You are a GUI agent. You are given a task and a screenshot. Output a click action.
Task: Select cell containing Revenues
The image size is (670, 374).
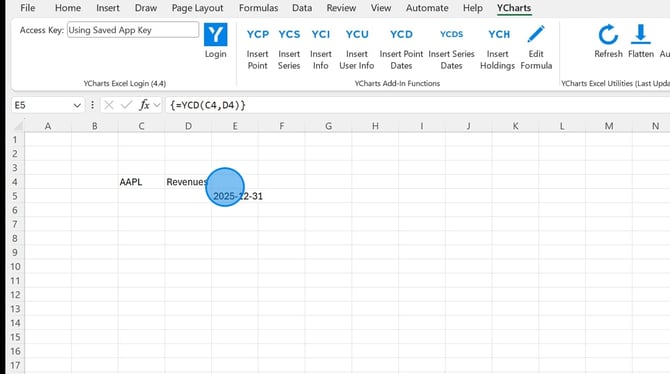pos(188,182)
